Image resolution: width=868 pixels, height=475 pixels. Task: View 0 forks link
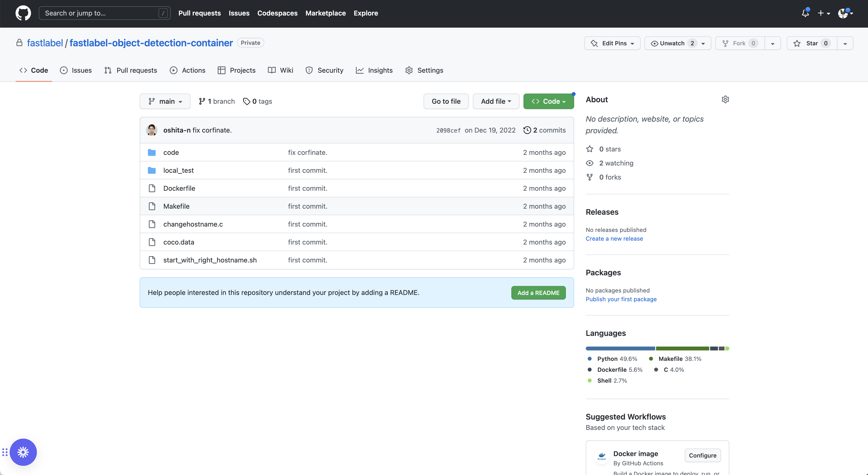click(x=603, y=177)
